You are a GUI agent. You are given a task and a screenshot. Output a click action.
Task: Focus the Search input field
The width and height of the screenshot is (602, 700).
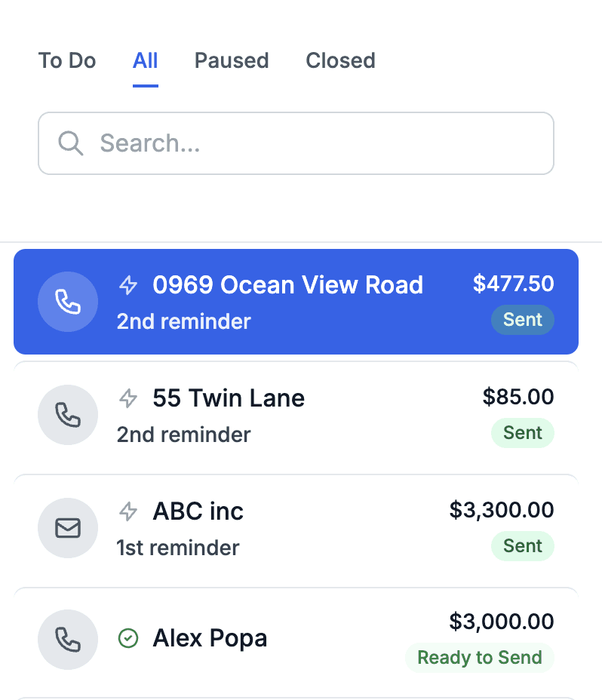click(x=317, y=143)
